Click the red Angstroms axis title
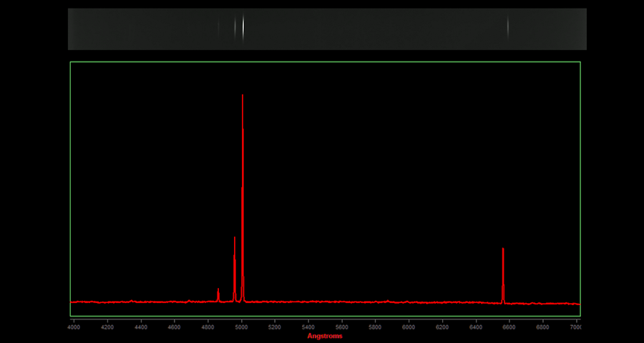This screenshot has height=343, width=644. tap(325, 336)
